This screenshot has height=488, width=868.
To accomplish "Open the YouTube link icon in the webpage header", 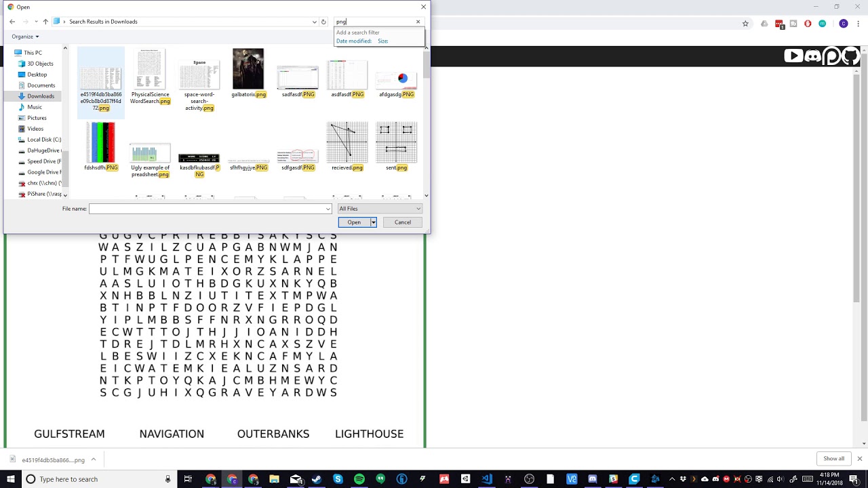I will coord(793,56).
